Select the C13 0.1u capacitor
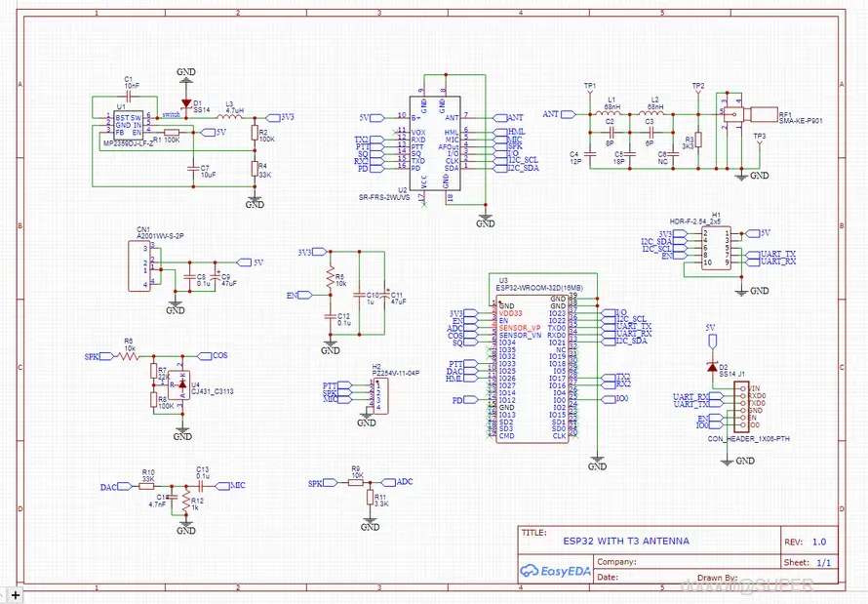The height and width of the screenshot is (604, 868). pos(202,486)
